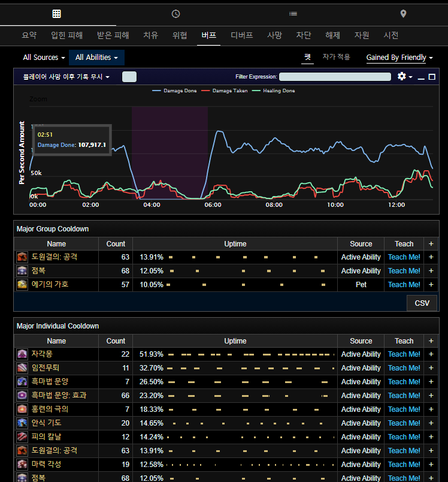Switch to the clock timeline view icon
The image size is (448, 482).
[x=175, y=13]
